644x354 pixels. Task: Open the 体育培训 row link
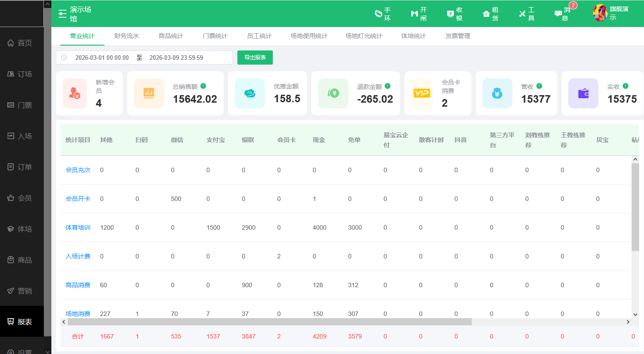pyautogui.click(x=78, y=227)
